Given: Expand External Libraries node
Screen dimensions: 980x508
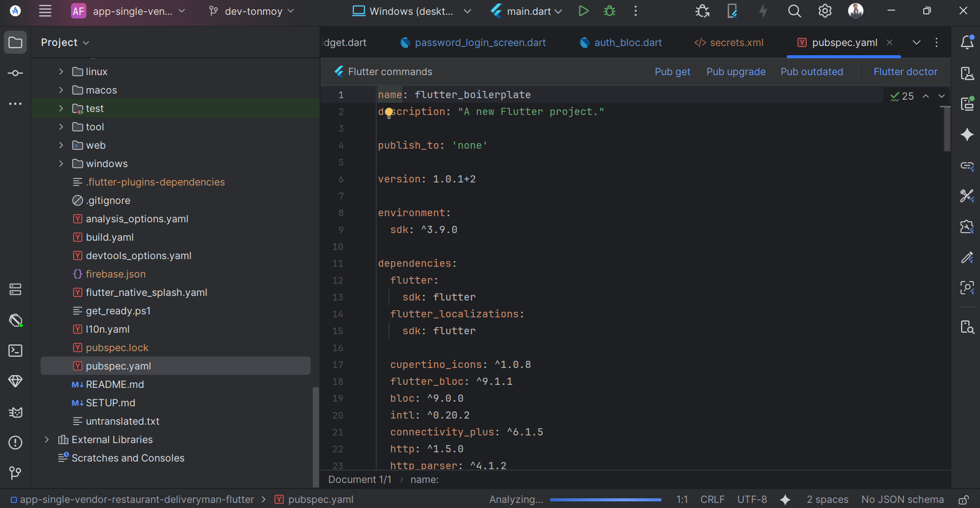Looking at the screenshot, I should (x=47, y=440).
